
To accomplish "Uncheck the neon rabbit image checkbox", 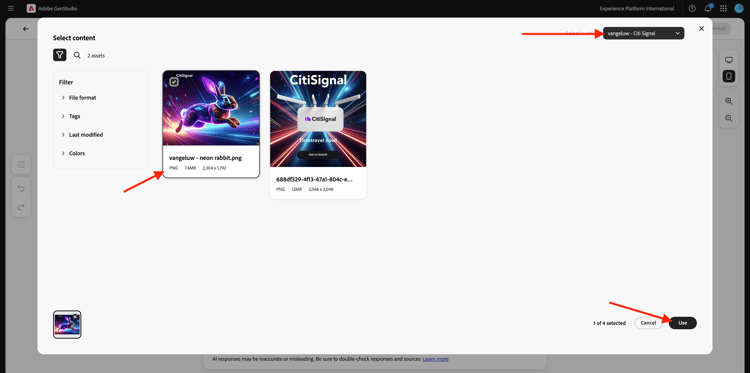I will [174, 82].
